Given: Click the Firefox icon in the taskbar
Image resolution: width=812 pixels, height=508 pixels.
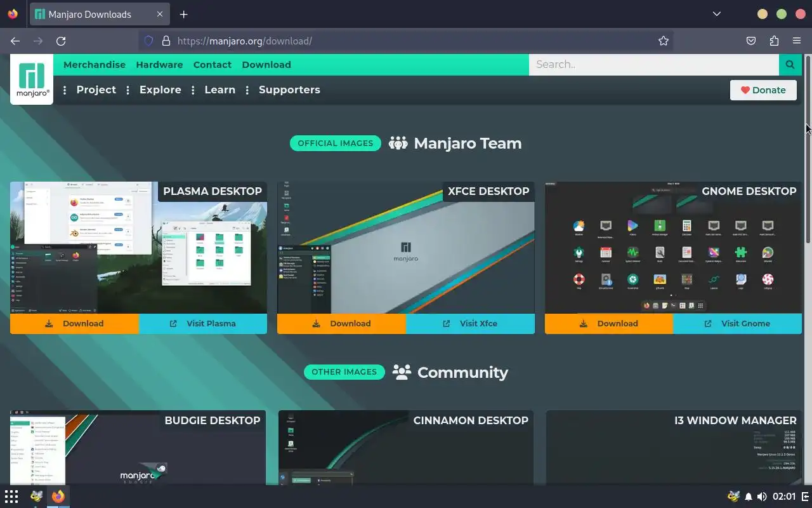Looking at the screenshot, I should [x=58, y=497].
